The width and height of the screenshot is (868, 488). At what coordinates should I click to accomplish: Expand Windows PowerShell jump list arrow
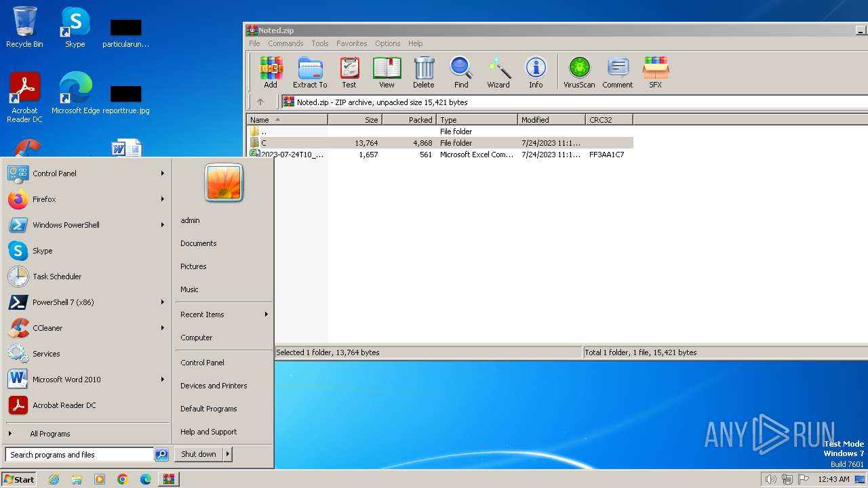[x=163, y=225]
